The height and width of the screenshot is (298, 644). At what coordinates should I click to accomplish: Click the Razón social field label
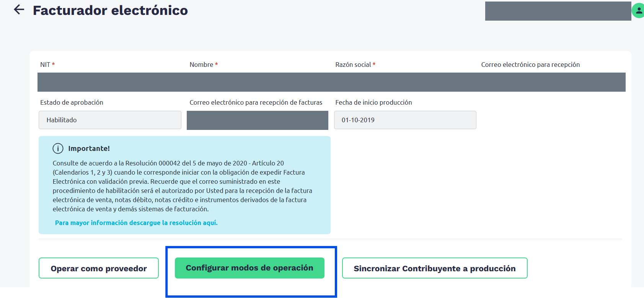(355, 65)
